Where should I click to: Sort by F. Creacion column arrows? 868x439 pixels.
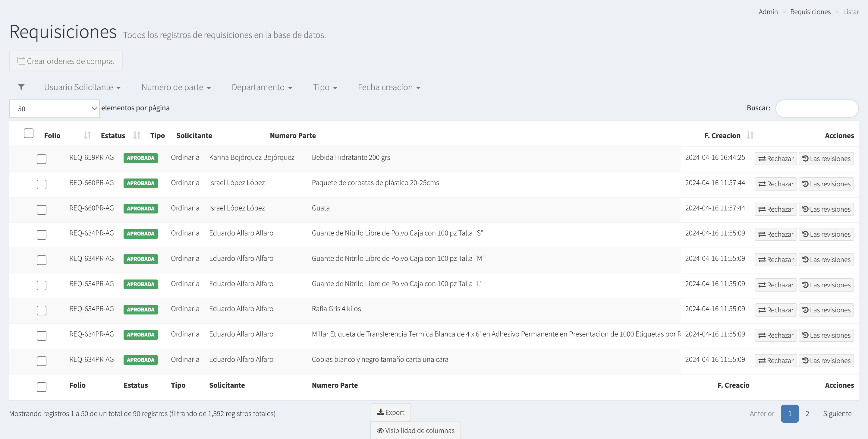click(750, 136)
